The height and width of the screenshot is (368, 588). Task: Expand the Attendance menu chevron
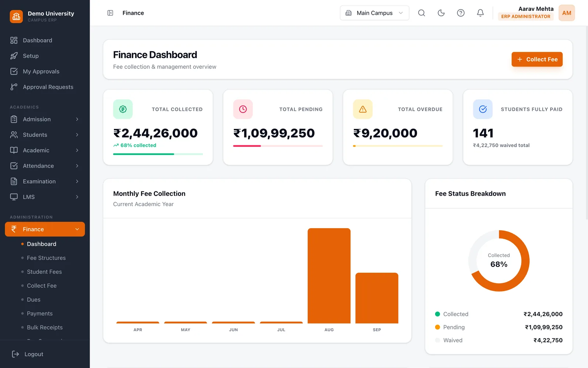(x=77, y=166)
